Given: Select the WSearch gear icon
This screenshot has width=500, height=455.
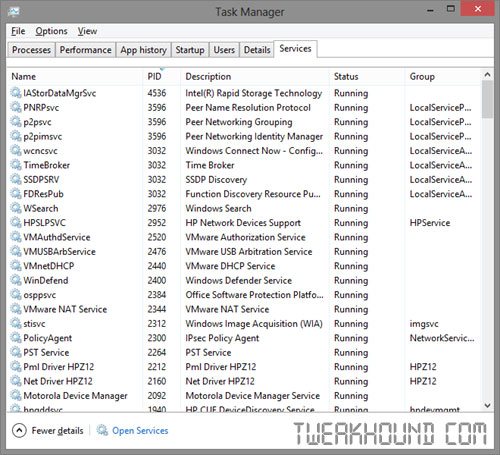Looking at the screenshot, I should (16, 208).
